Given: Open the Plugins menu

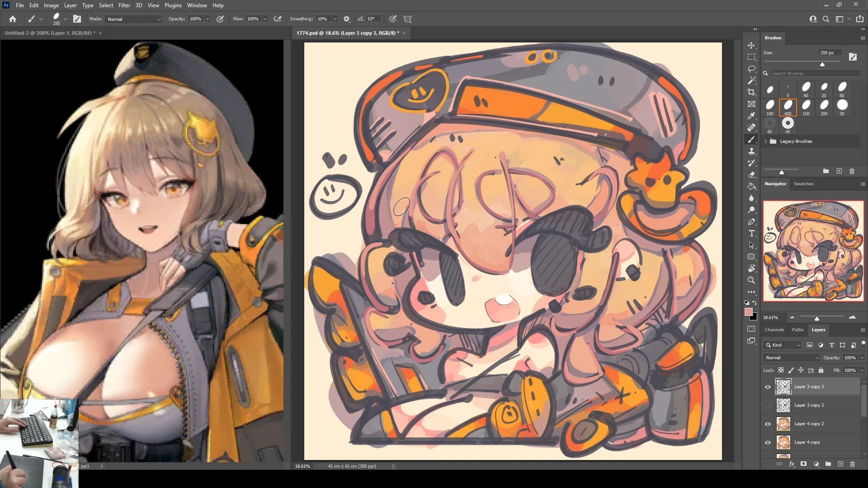Looking at the screenshot, I should coord(173,5).
